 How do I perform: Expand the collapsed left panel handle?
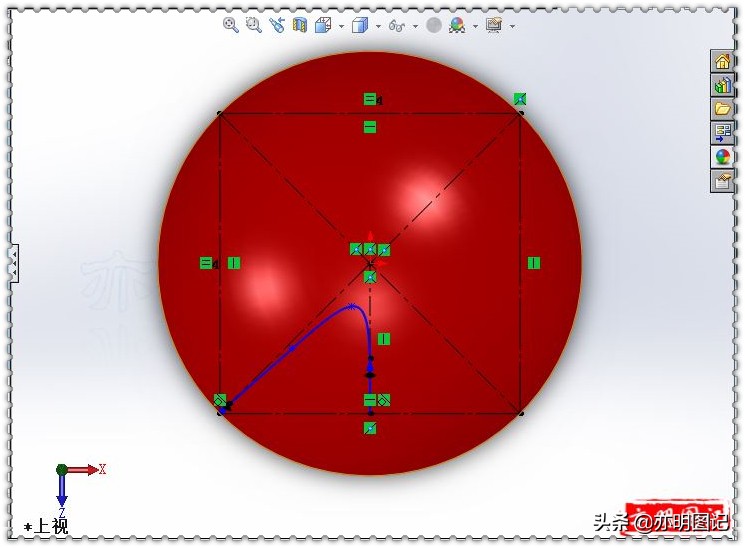[x=14, y=263]
